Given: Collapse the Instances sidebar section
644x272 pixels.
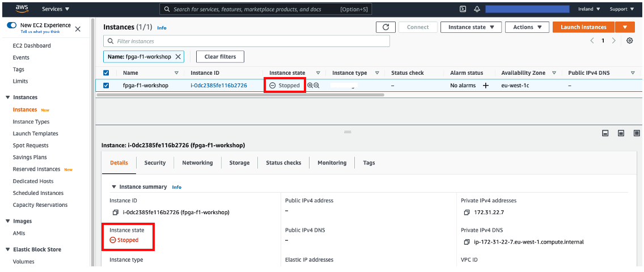Looking at the screenshot, I should (7, 97).
